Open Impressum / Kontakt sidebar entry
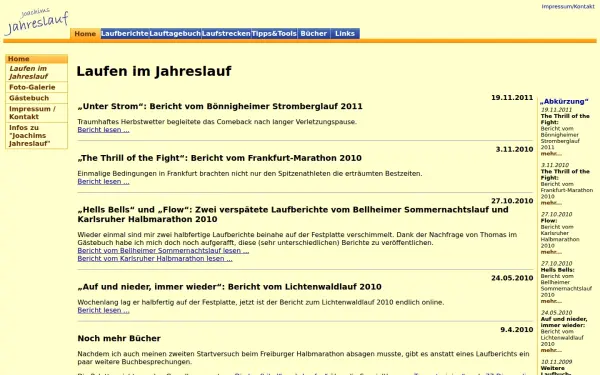The height and width of the screenshot is (375, 600). (x=36, y=113)
